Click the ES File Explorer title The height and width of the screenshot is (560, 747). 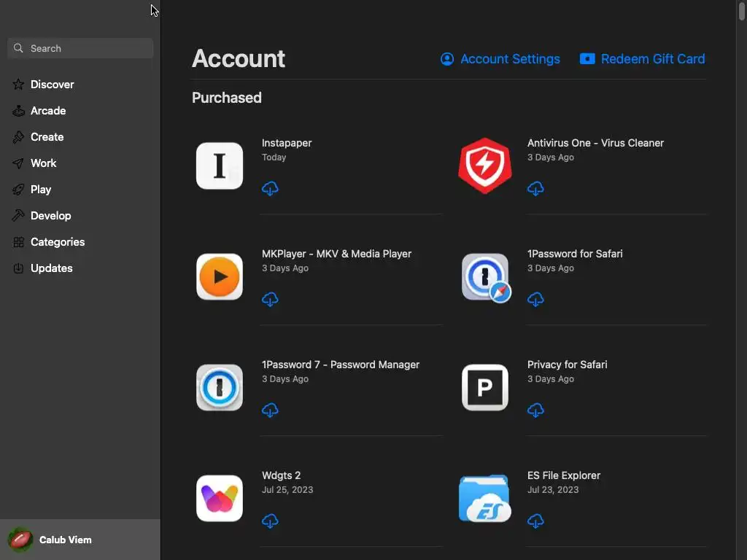click(564, 475)
